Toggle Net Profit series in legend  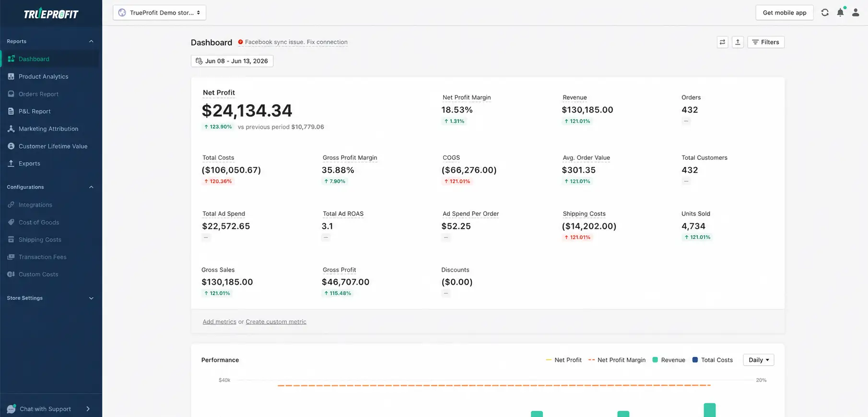563,360
